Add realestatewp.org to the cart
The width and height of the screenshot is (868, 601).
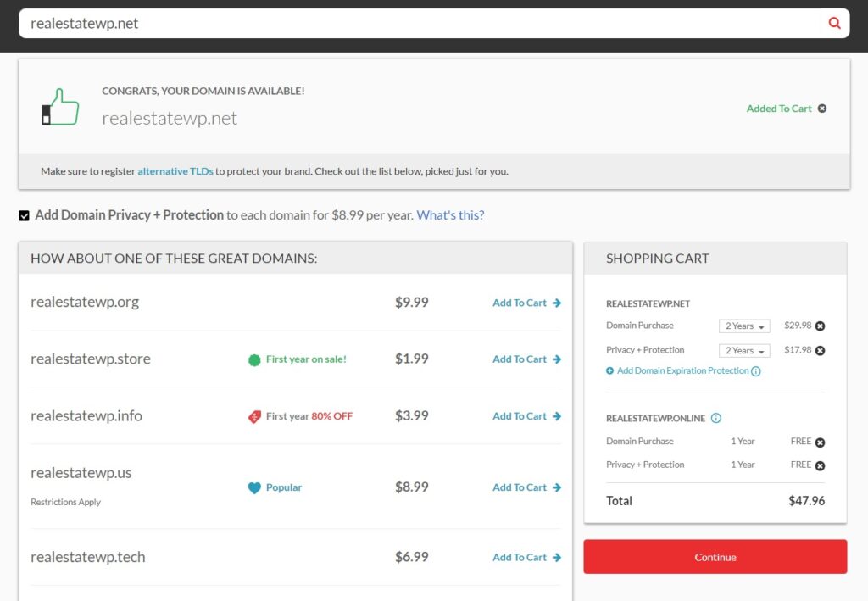pyautogui.click(x=520, y=302)
